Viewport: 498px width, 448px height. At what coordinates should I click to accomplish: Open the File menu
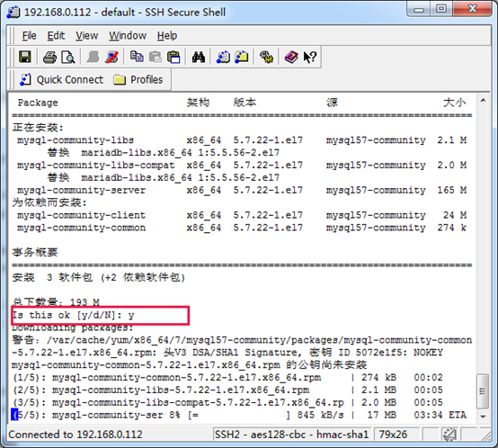(x=30, y=36)
